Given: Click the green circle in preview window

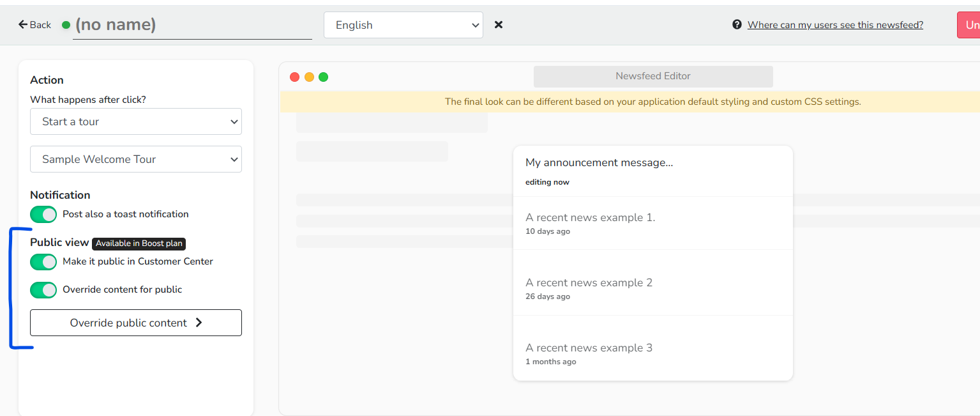Looking at the screenshot, I should pyautogui.click(x=324, y=77).
